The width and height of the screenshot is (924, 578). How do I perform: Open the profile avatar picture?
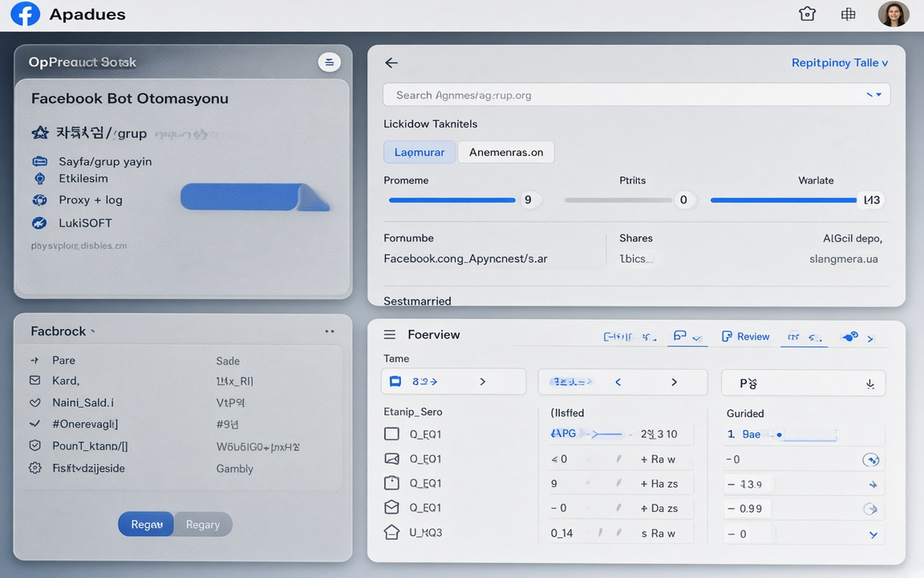893,14
